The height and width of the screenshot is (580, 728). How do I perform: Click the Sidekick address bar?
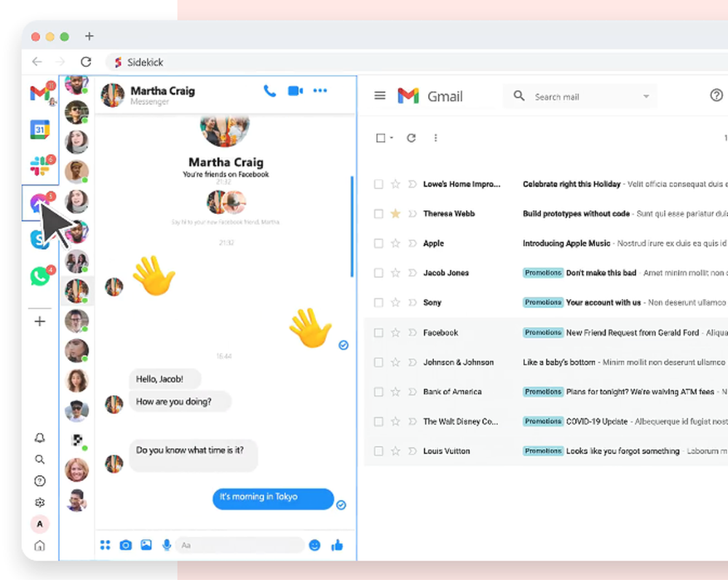click(x=416, y=62)
